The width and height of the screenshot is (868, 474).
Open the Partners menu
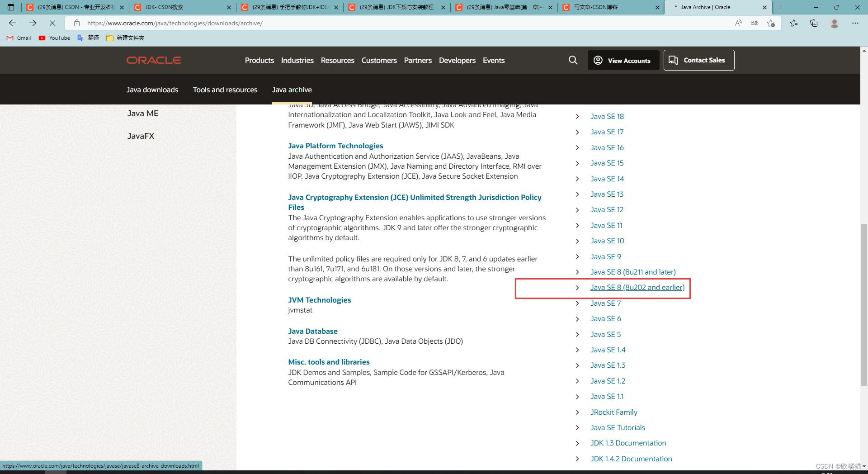click(x=418, y=60)
